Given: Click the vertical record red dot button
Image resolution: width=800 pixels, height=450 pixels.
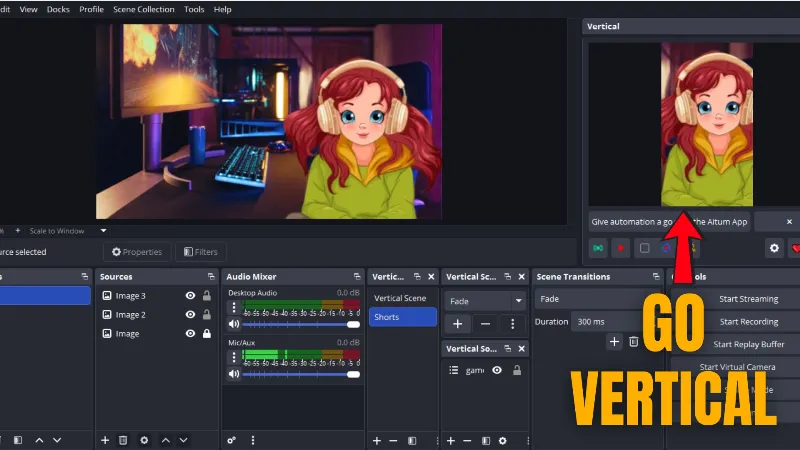Looking at the screenshot, I should (621, 248).
